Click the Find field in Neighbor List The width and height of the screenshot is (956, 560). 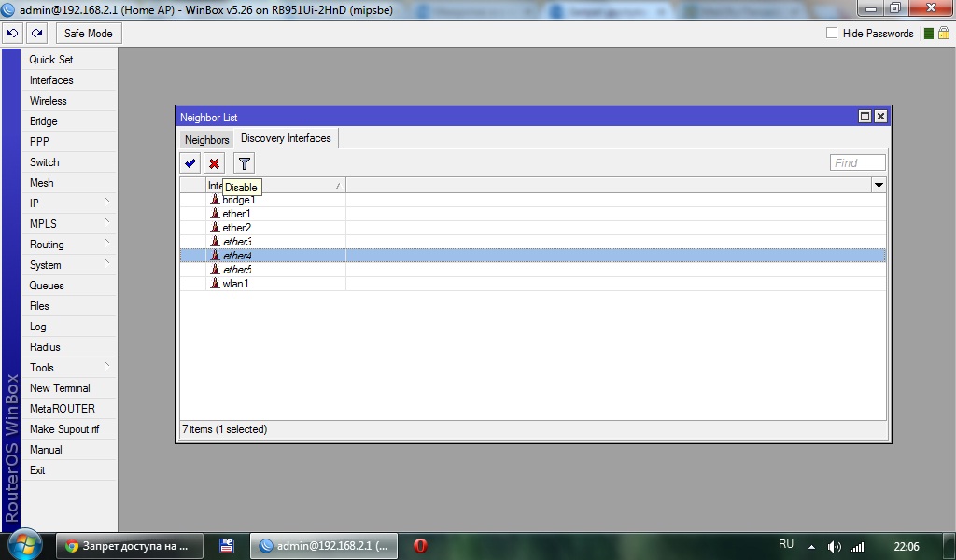pos(857,162)
